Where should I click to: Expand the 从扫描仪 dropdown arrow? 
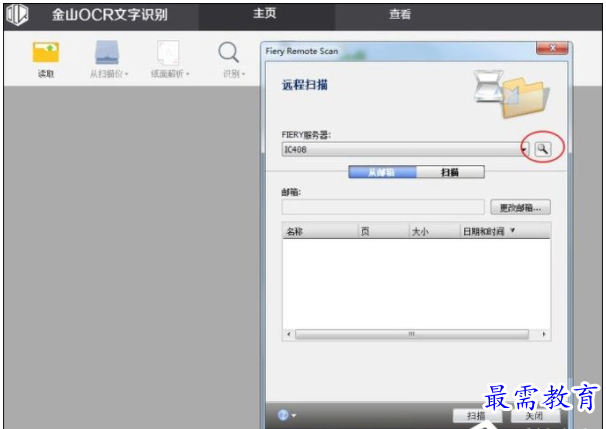(x=126, y=74)
